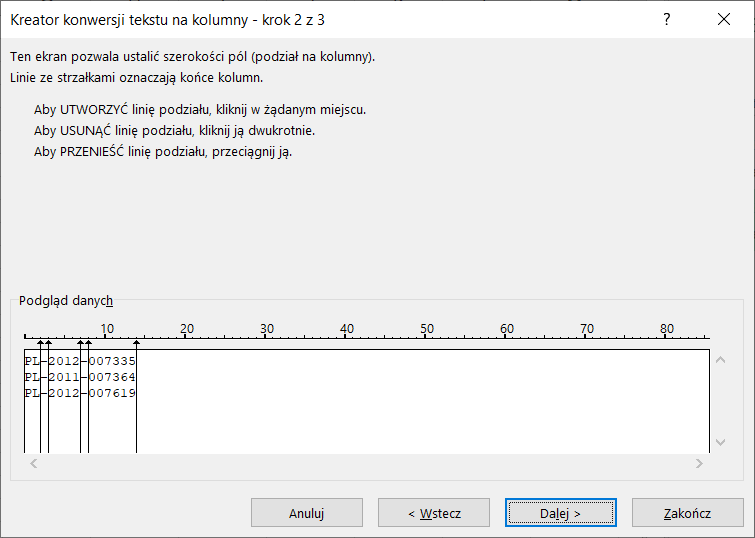The height and width of the screenshot is (538, 755).
Task: Click the question mark help icon
Action: point(667,19)
